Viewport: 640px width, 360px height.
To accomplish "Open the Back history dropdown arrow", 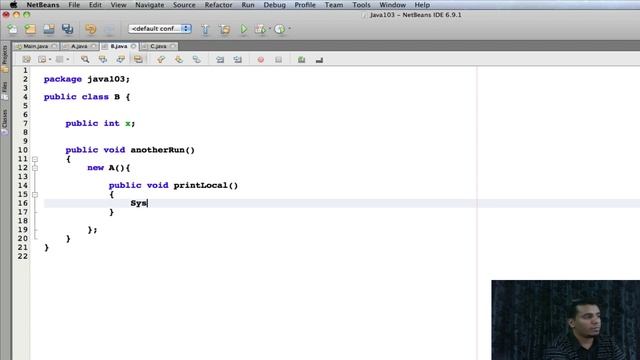I will (50, 60).
